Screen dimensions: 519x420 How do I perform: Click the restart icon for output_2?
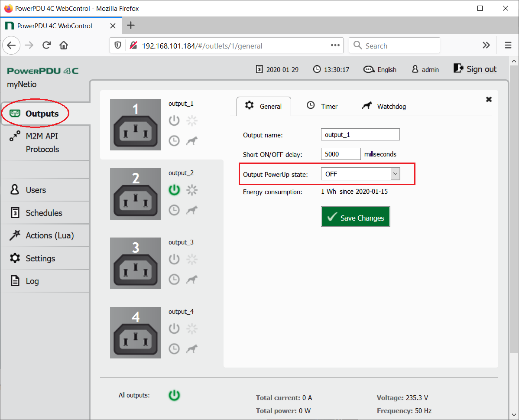pos(192,190)
